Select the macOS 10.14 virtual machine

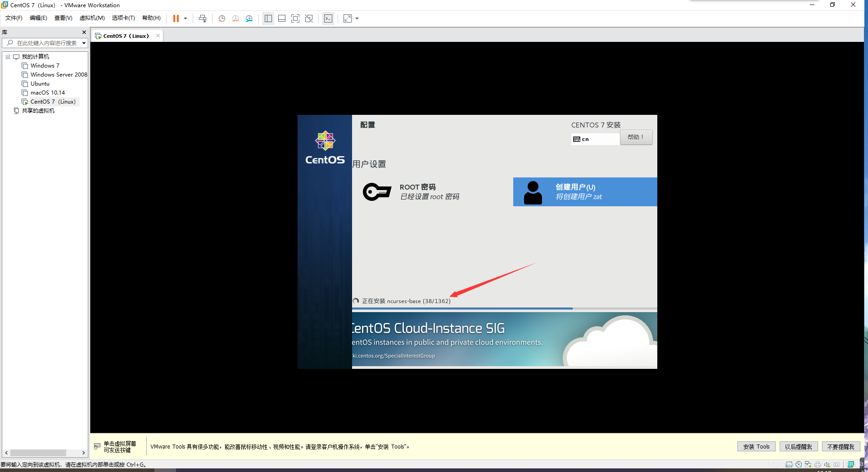pyautogui.click(x=48, y=93)
